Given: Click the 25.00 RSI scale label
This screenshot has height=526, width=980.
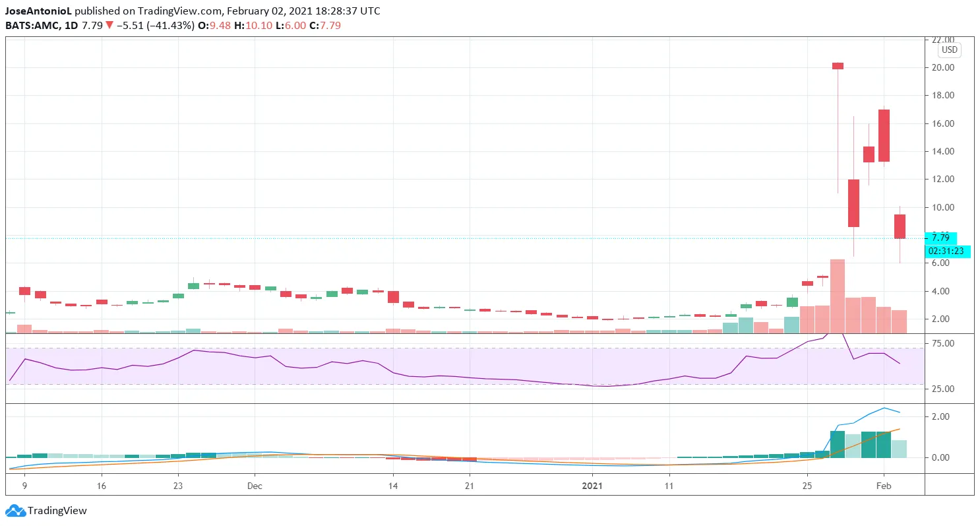Looking at the screenshot, I should (944, 389).
